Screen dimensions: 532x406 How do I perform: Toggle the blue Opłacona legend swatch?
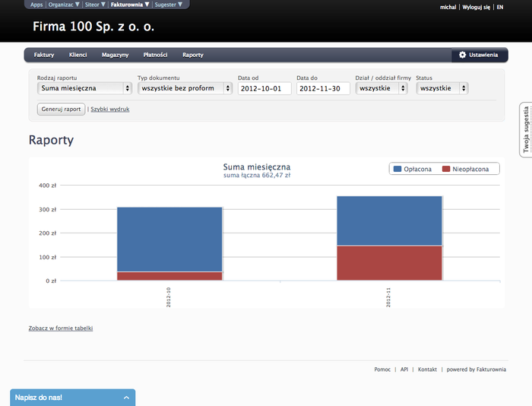pyautogui.click(x=397, y=169)
